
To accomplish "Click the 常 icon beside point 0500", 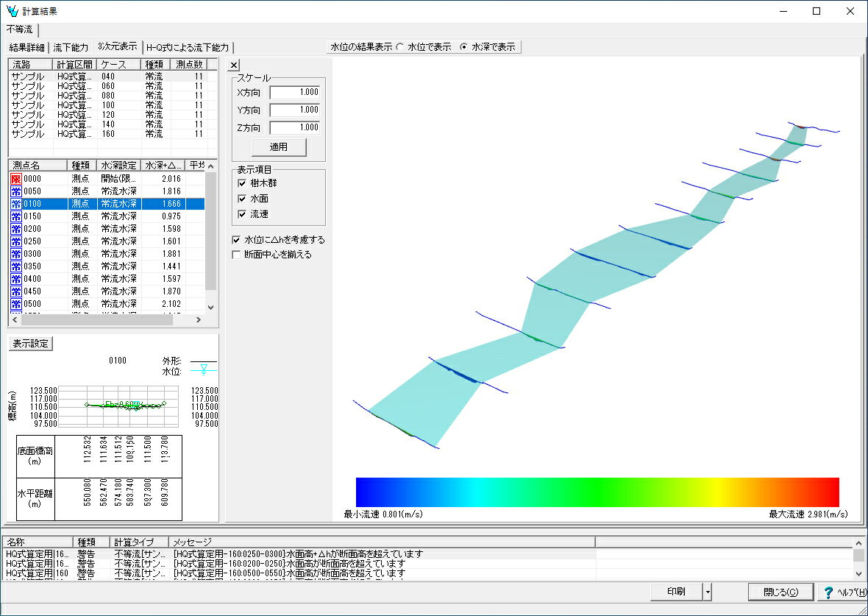I will 15,304.
